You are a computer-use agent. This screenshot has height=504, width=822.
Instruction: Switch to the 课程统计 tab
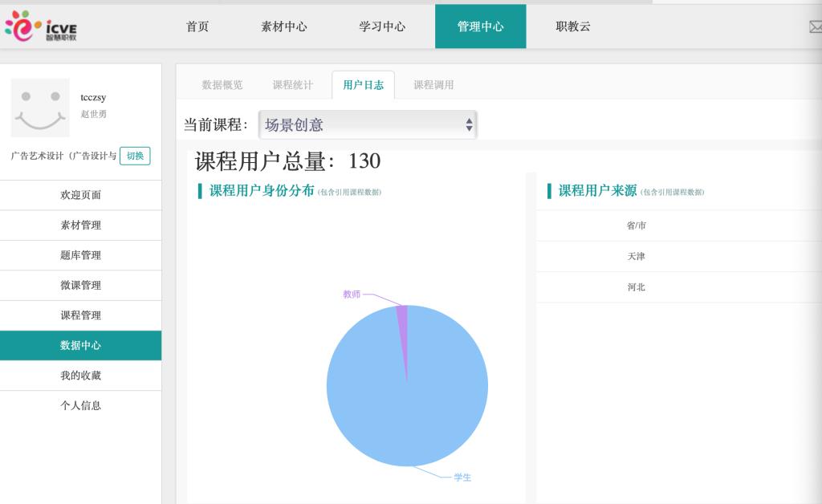[x=292, y=85]
